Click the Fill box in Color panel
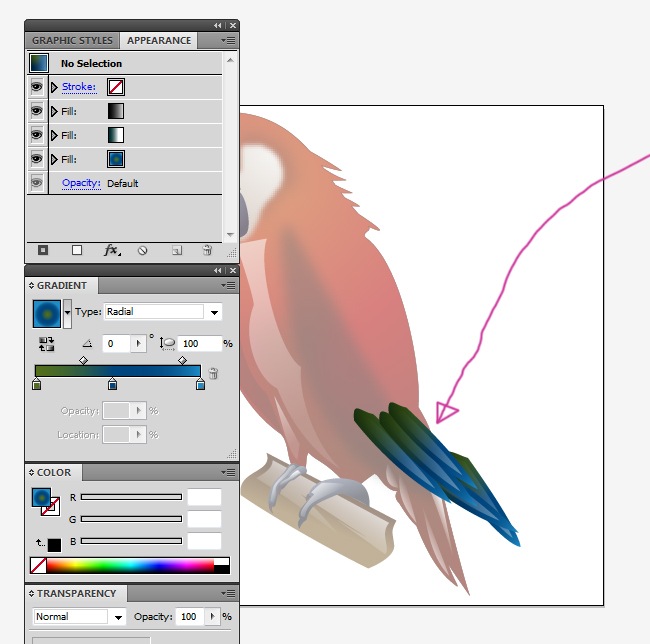Screen dimensions: 650x644 click(x=41, y=498)
